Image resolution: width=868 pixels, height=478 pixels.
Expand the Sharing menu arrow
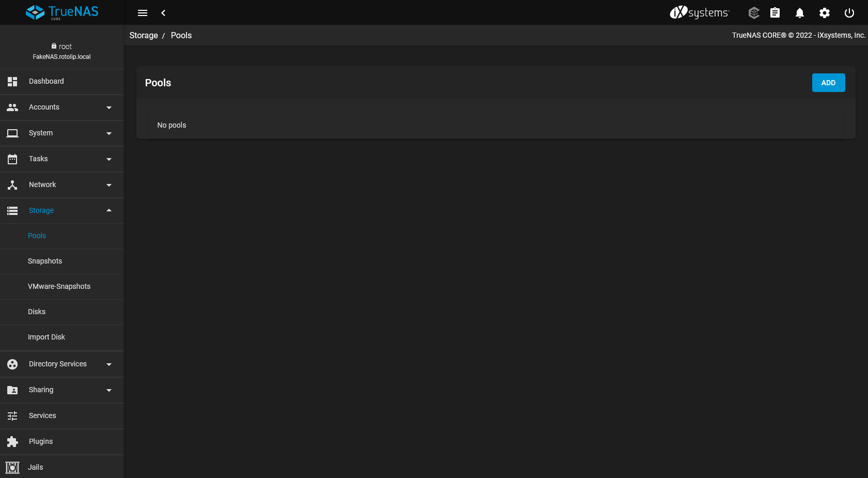[109, 390]
